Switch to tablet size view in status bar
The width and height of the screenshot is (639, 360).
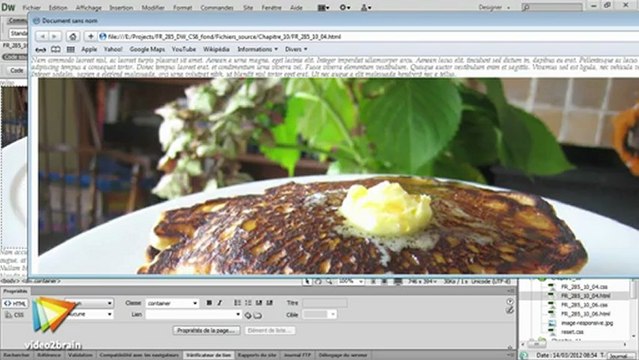pyautogui.click(x=384, y=281)
